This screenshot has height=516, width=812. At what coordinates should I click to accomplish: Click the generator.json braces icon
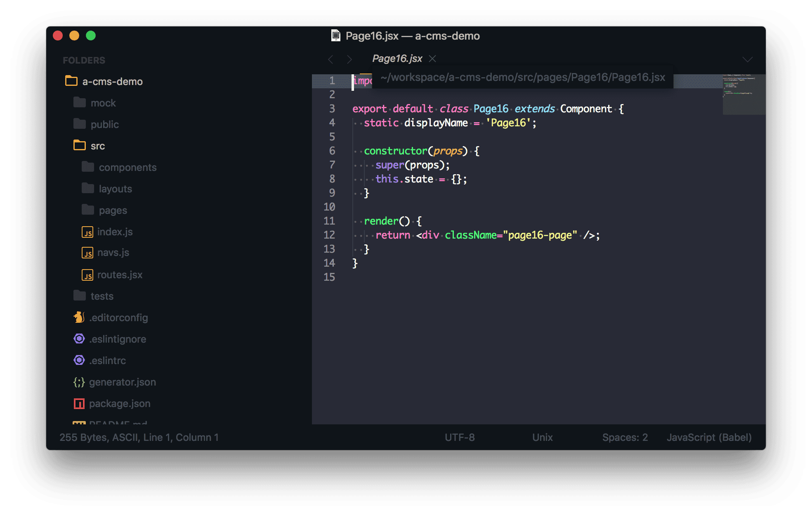[x=79, y=382]
